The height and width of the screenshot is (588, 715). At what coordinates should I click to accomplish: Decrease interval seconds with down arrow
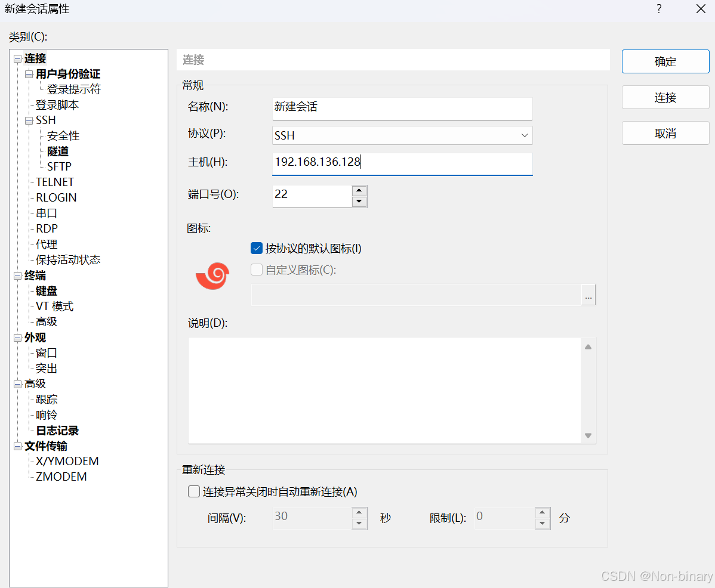[359, 524]
